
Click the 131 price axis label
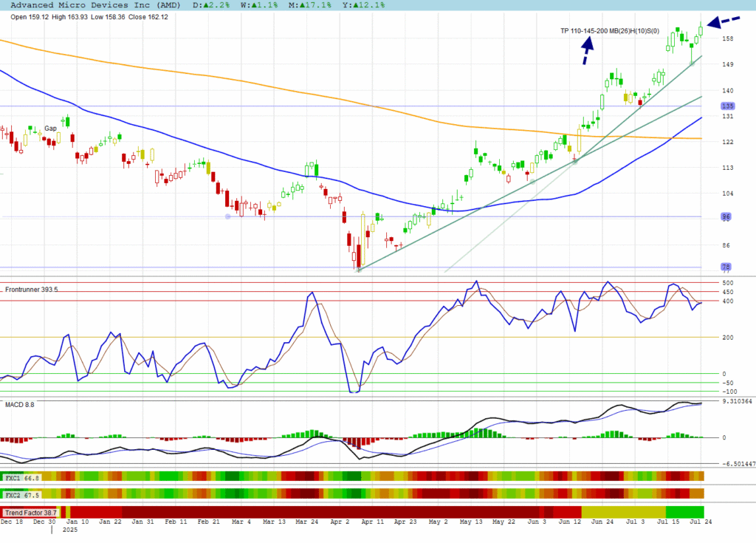coord(727,116)
